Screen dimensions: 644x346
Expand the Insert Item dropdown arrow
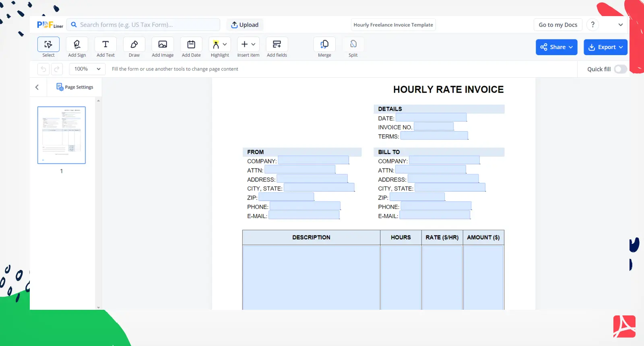(x=253, y=44)
